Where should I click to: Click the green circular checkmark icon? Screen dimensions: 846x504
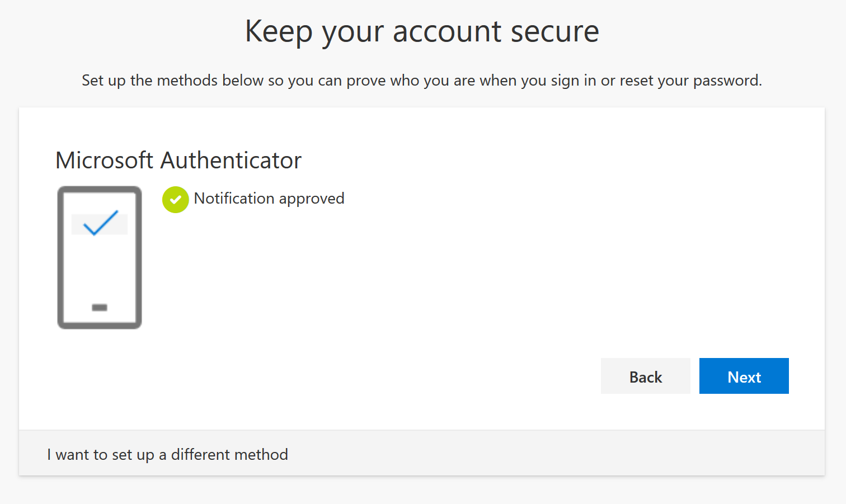[175, 200]
